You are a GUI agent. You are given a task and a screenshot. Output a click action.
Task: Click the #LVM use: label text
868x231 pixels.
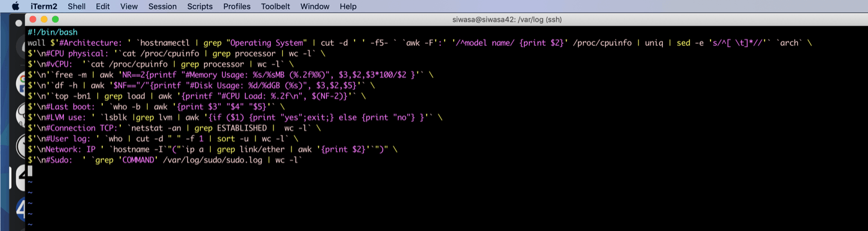pos(67,117)
